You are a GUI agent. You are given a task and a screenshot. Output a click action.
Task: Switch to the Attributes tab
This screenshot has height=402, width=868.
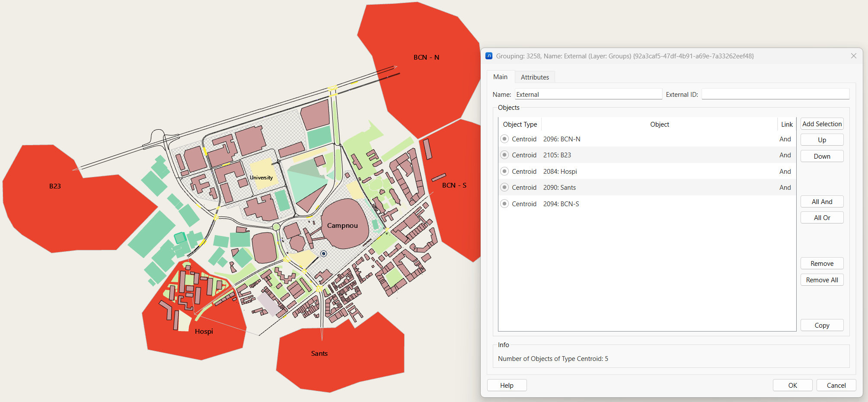pyautogui.click(x=534, y=77)
